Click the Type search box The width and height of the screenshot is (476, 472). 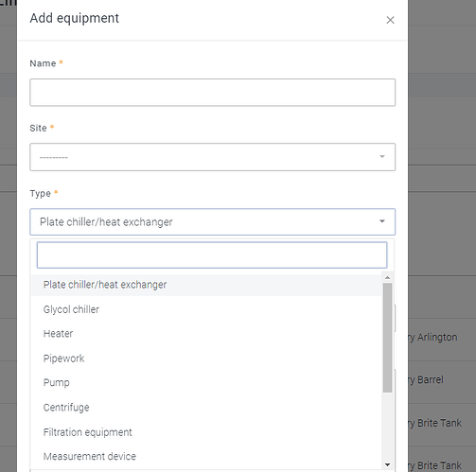212,255
